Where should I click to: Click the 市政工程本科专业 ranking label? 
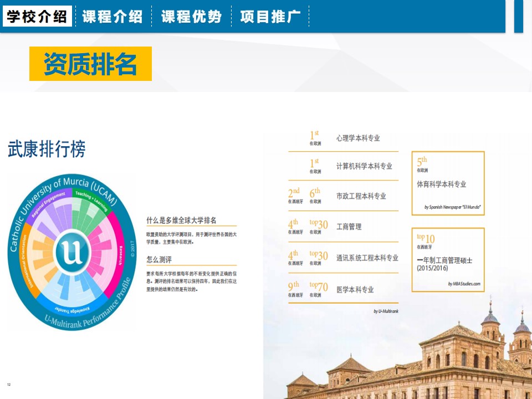pos(361,196)
